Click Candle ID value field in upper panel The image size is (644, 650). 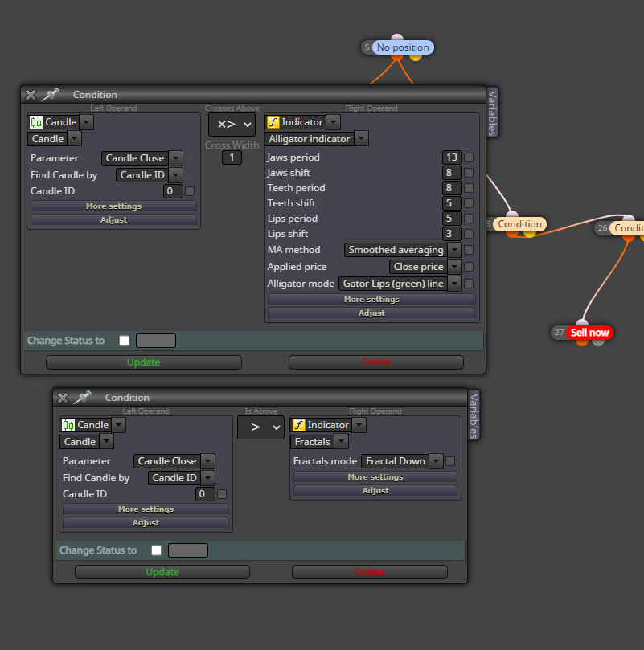[173, 191]
